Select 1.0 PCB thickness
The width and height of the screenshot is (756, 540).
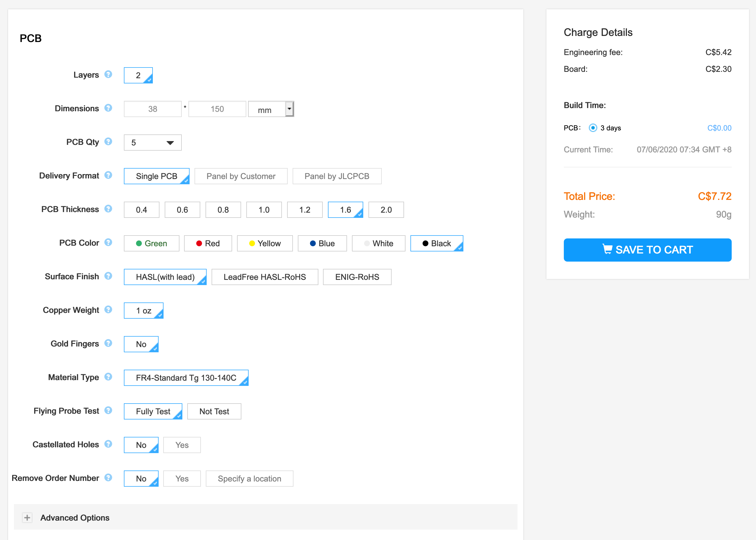point(264,210)
